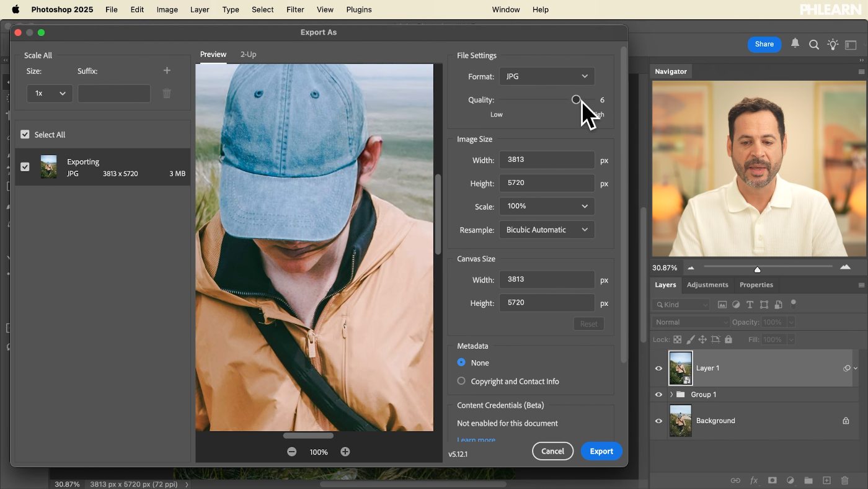Image resolution: width=868 pixels, height=489 pixels.
Task: Open the notifications bell icon
Action: (795, 44)
